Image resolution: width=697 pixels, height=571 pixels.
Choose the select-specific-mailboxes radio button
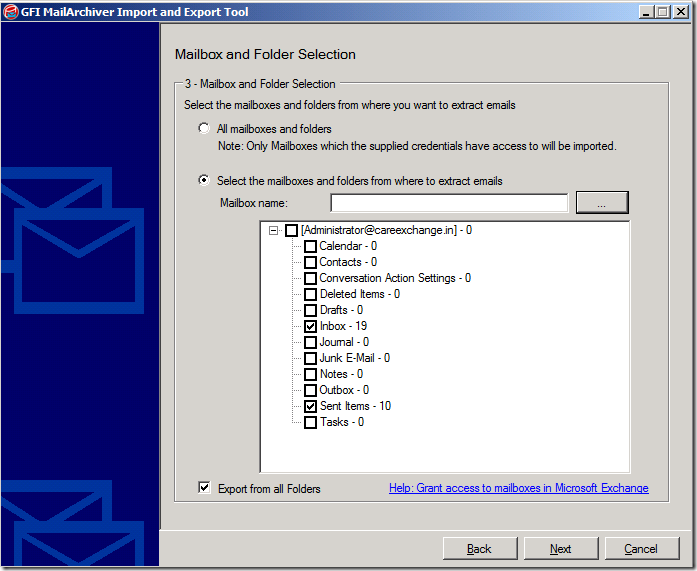[204, 180]
